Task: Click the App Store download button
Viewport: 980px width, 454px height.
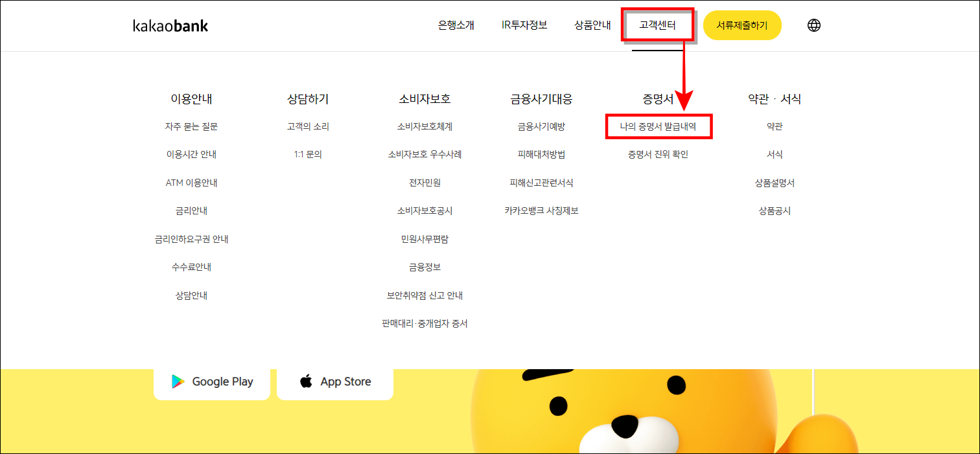Action: click(x=335, y=382)
